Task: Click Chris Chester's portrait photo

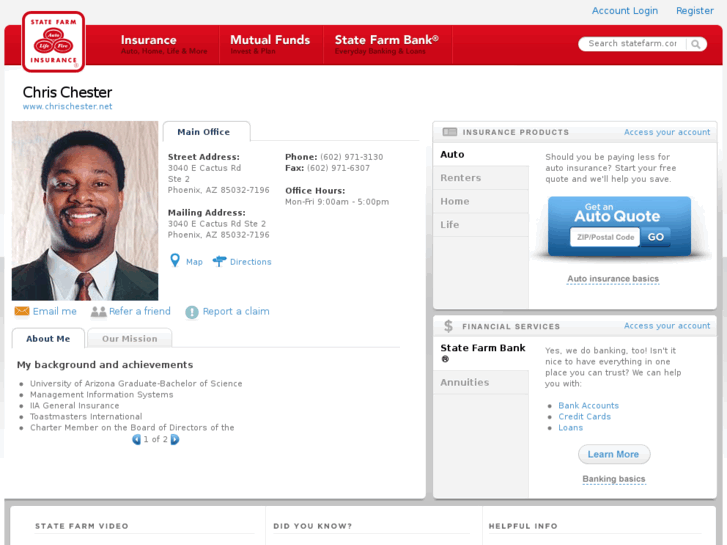Action: point(85,211)
